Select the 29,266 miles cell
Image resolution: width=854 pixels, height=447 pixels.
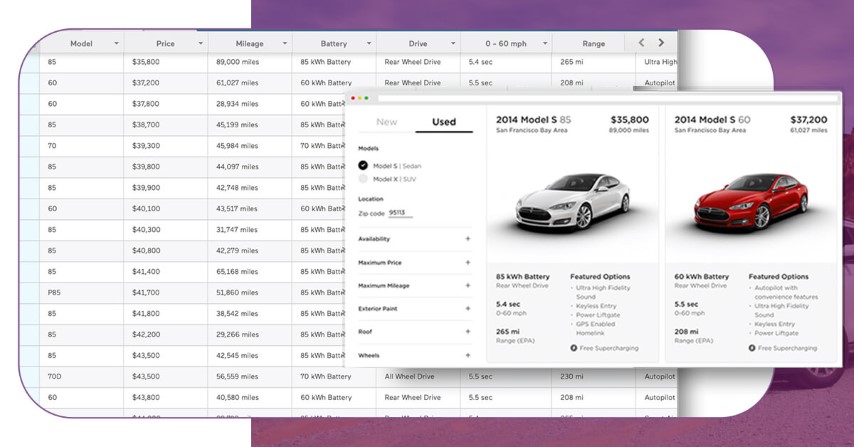[x=249, y=334]
